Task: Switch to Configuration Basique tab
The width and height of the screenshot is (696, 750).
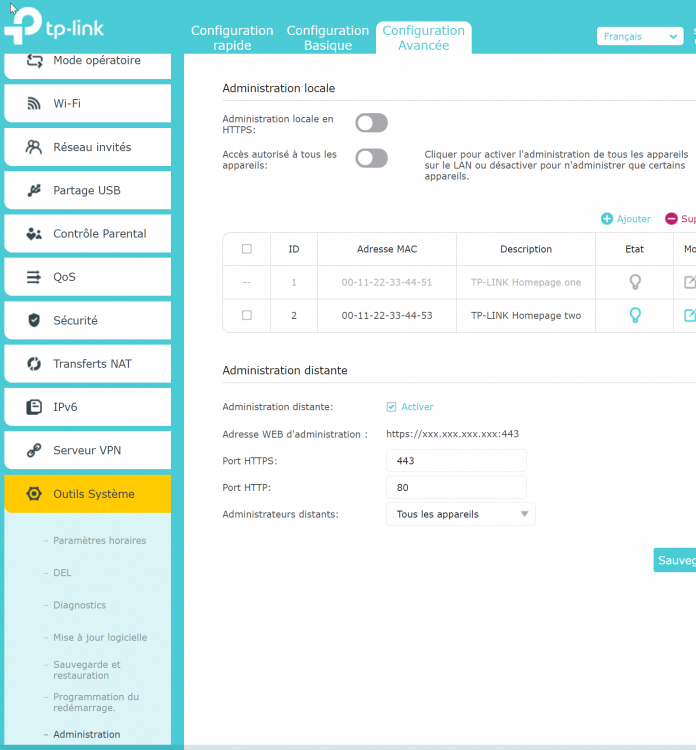Action: coord(328,38)
